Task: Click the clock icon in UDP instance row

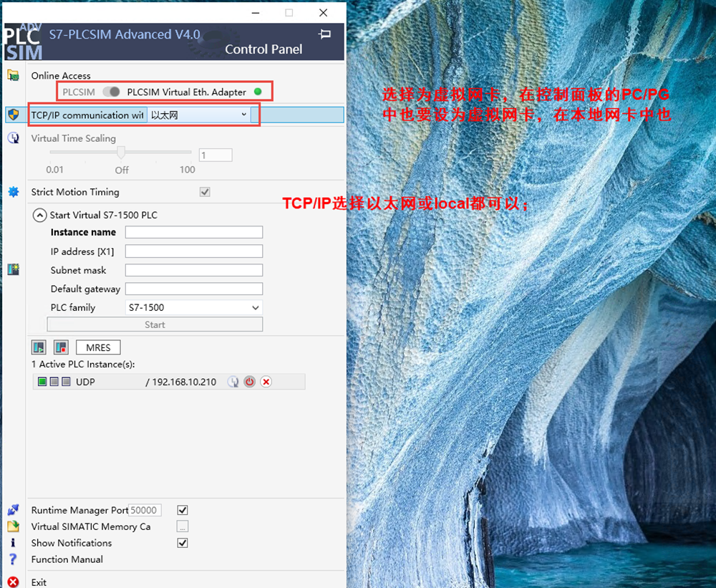Action: coord(233,382)
